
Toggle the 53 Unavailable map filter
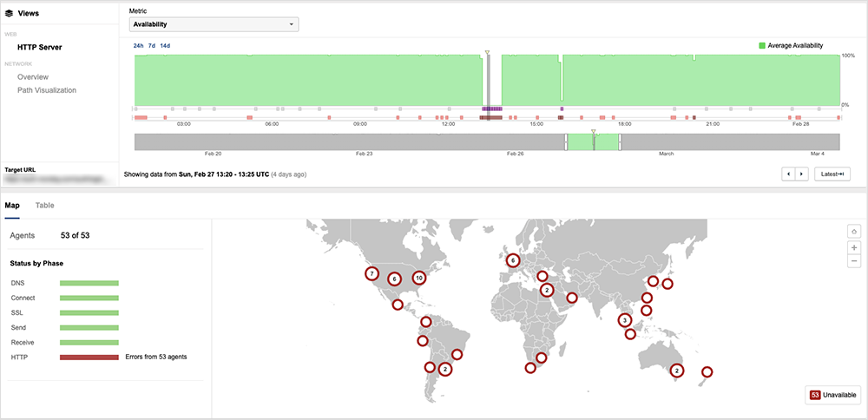pyautogui.click(x=833, y=395)
